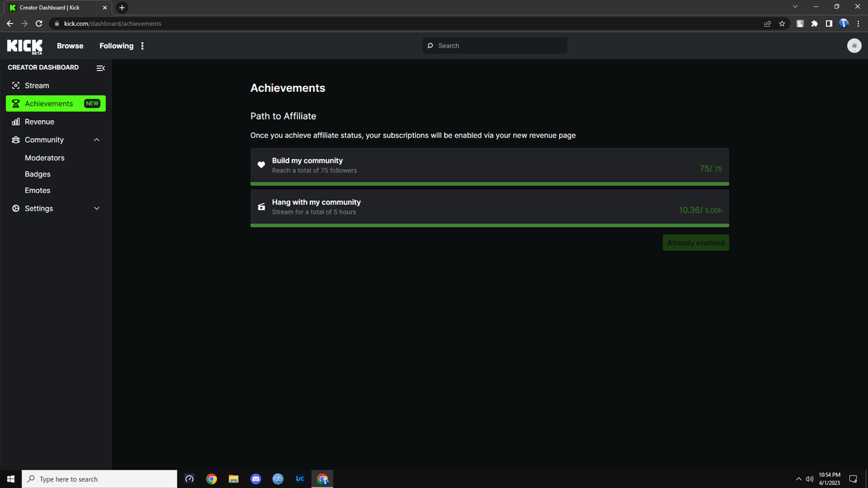
Task: Click the Windows Type here to search box
Action: tap(100, 479)
